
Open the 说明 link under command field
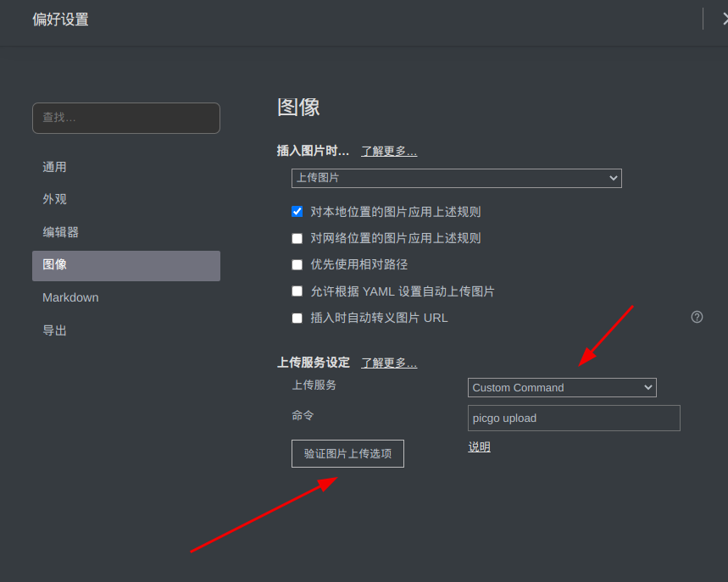(479, 447)
